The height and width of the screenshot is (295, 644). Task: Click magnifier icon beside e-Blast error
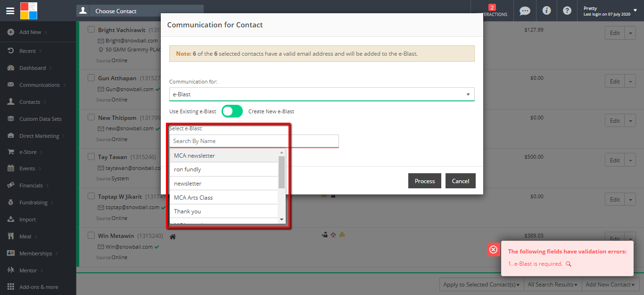569,264
